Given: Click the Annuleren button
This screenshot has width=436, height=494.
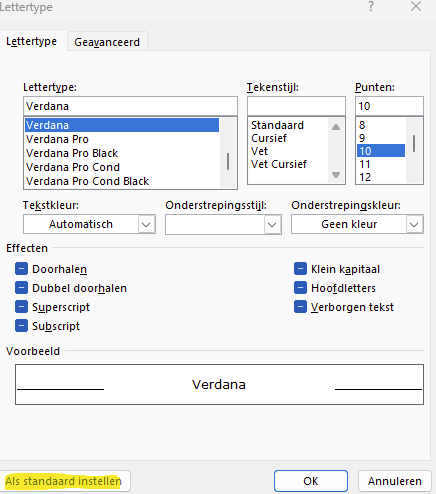Looking at the screenshot, I should [x=395, y=481].
